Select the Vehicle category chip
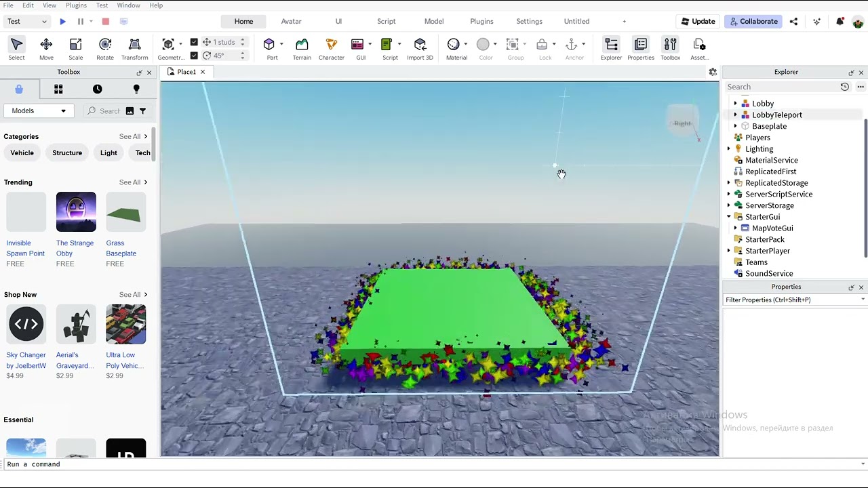Image resolution: width=868 pixels, height=488 pixels. tap(22, 153)
